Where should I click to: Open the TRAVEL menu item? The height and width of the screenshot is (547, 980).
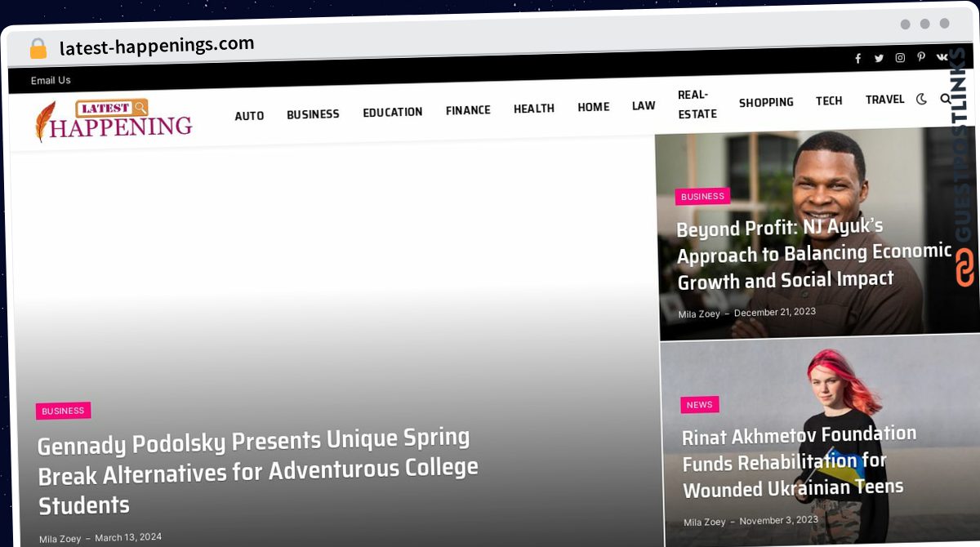click(x=885, y=100)
